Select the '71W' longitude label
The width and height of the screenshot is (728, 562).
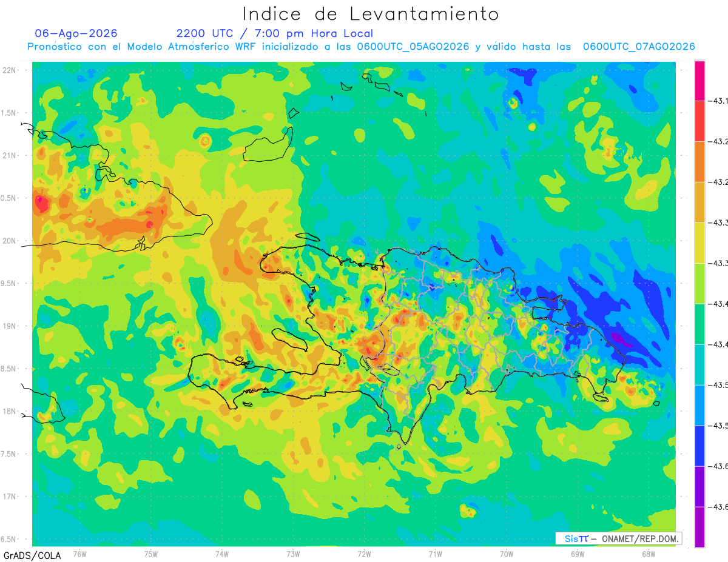[435, 554]
